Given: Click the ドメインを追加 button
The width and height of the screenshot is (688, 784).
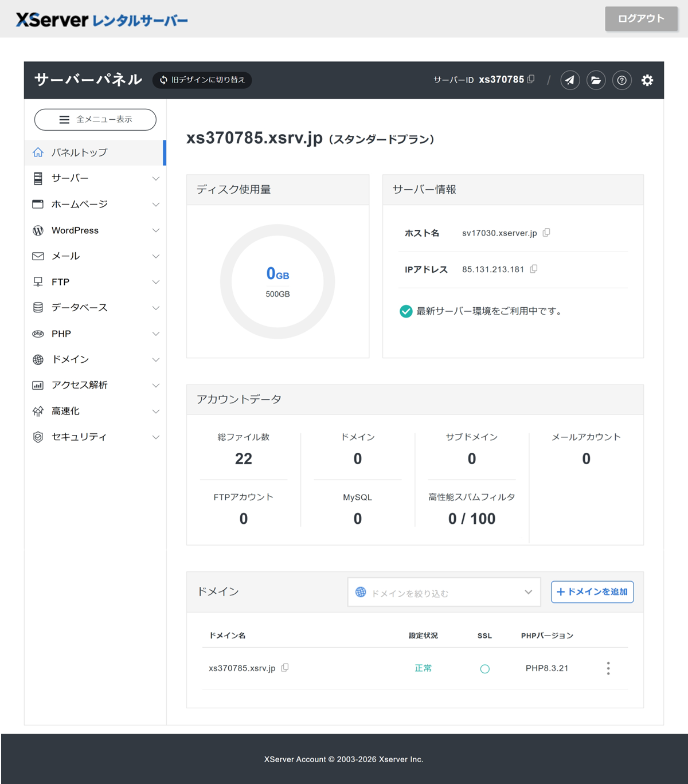Looking at the screenshot, I should click(x=592, y=591).
